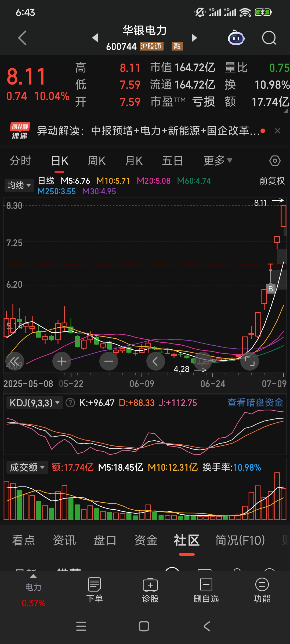Select the 月K chart tab
The height and width of the screenshot is (644, 290).
(x=134, y=161)
